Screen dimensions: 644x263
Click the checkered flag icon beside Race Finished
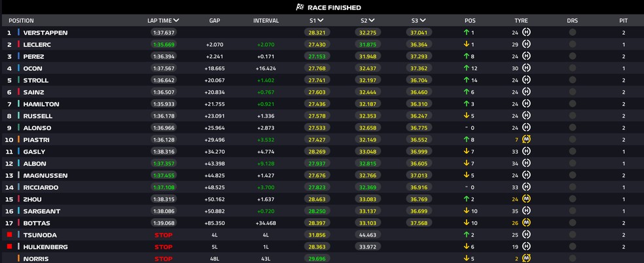click(x=300, y=7)
